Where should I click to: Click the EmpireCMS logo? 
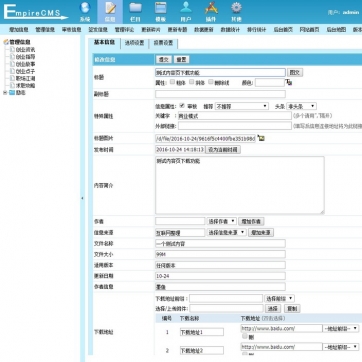35,12
